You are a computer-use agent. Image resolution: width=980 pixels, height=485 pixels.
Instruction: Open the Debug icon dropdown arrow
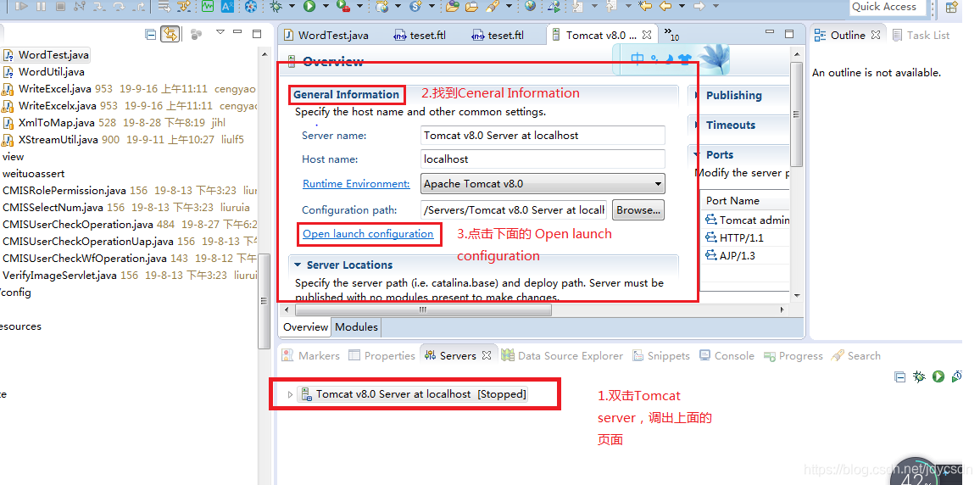[x=292, y=6]
